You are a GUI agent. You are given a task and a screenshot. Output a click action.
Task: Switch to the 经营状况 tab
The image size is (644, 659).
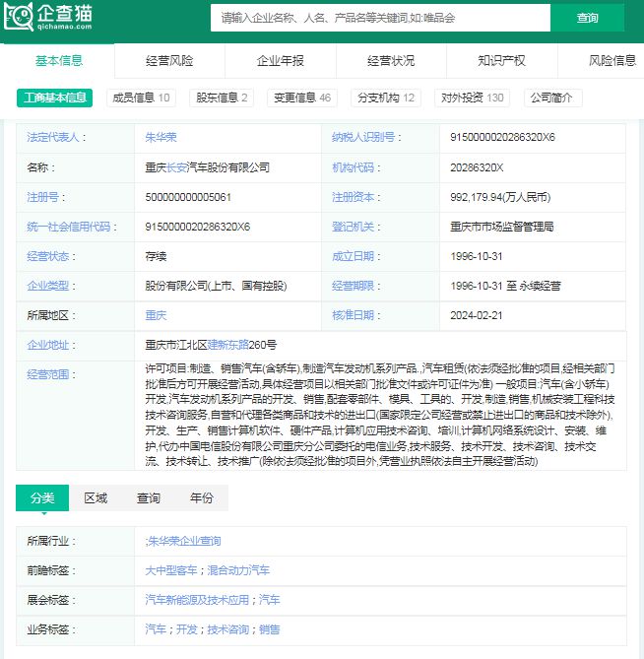point(391,61)
